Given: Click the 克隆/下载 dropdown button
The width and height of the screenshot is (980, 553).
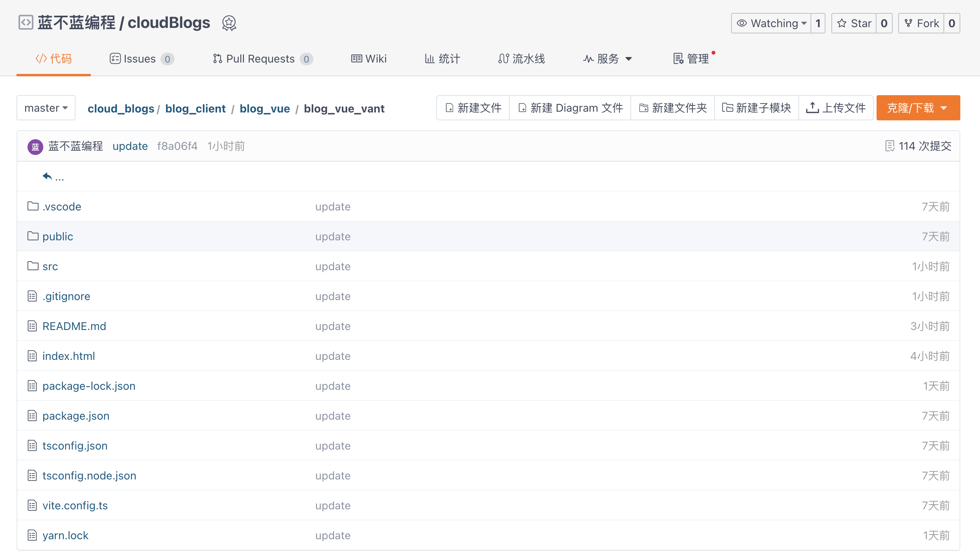Looking at the screenshot, I should click(x=919, y=107).
